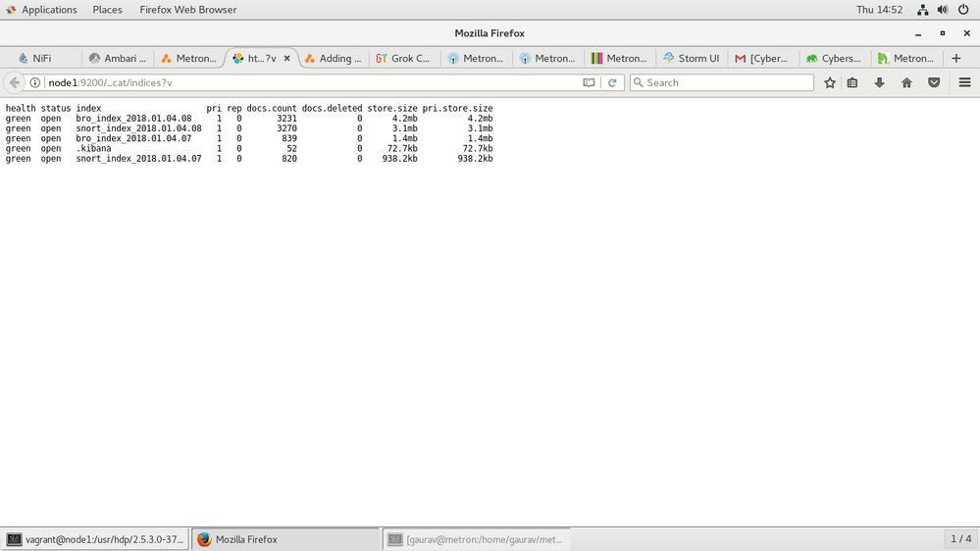The image size is (980, 551).
Task: Open the clock showing Thu 14:52
Action: point(879,10)
